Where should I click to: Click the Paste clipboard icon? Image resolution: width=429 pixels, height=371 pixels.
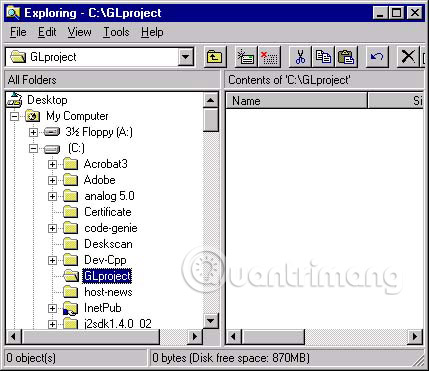pos(346,57)
